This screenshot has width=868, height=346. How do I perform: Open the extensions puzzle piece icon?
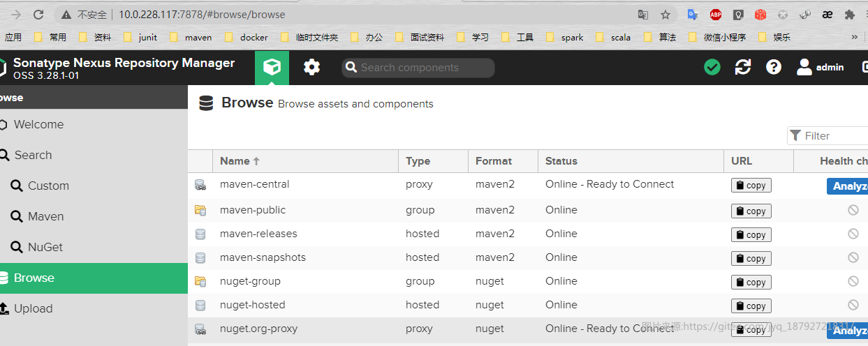[x=849, y=14]
